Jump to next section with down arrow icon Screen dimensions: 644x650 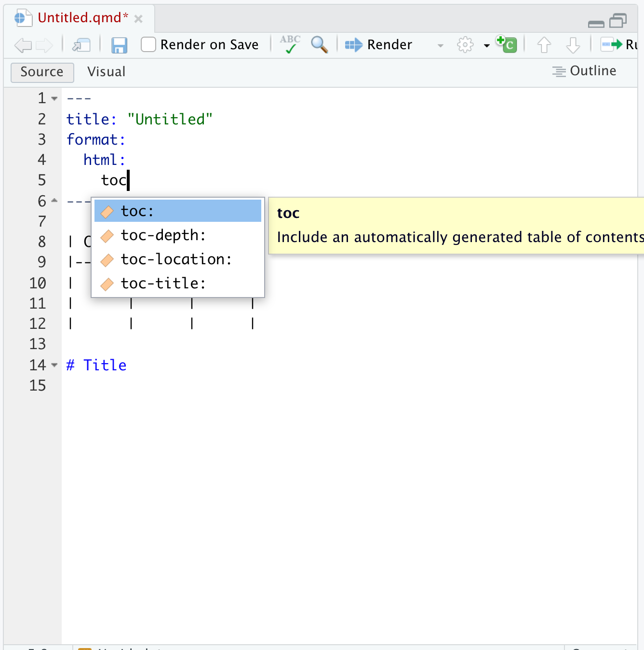(573, 44)
